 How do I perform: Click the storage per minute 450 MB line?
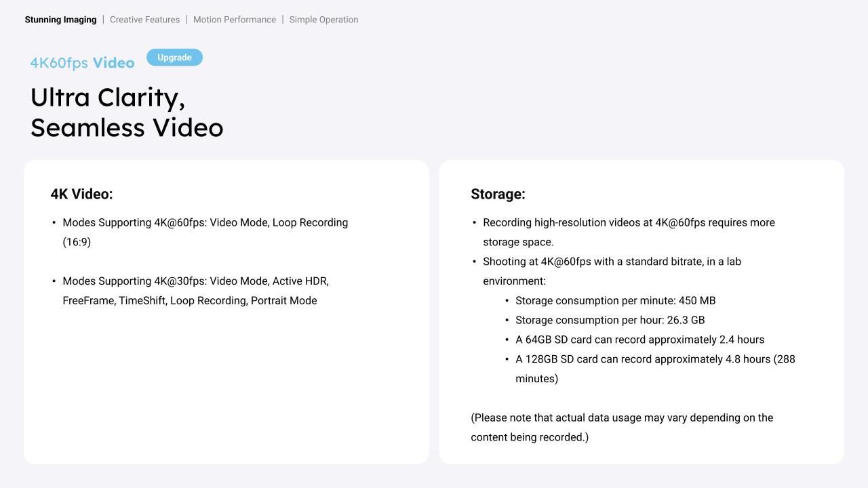coord(615,300)
